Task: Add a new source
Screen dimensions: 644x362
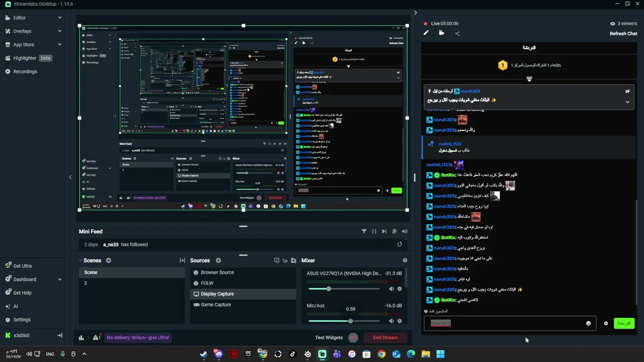Action: pyautogui.click(x=218, y=260)
